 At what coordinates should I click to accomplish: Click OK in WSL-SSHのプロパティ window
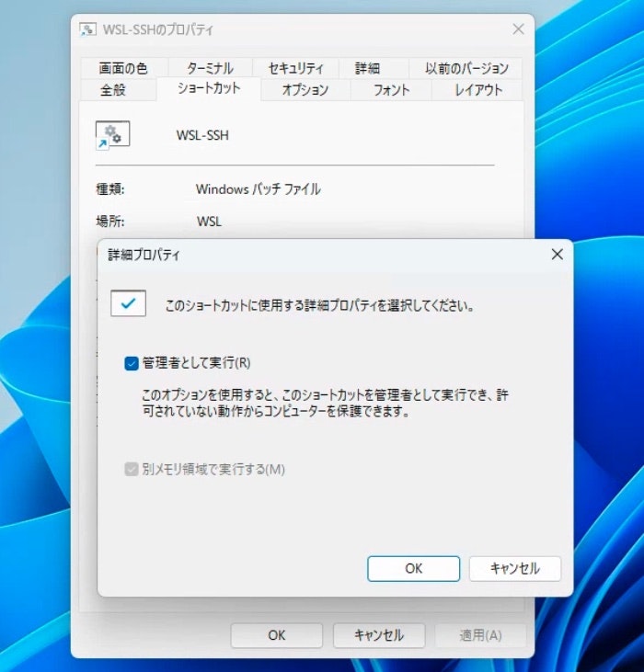277,635
